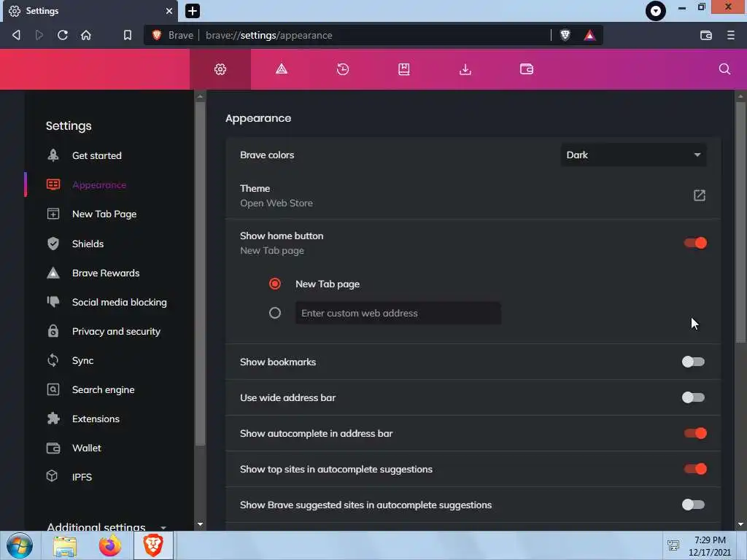Open Privacy and security settings
The width and height of the screenshot is (747, 560).
tap(116, 332)
